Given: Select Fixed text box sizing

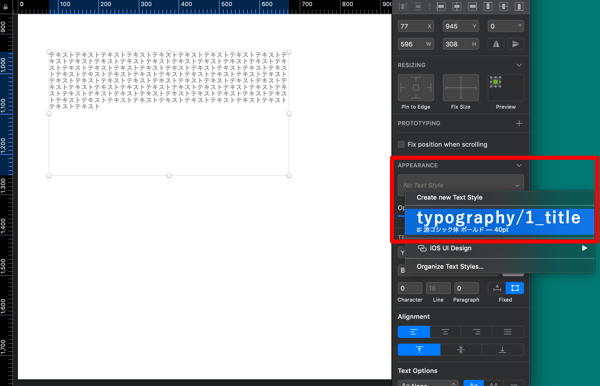Looking at the screenshot, I should (515, 288).
